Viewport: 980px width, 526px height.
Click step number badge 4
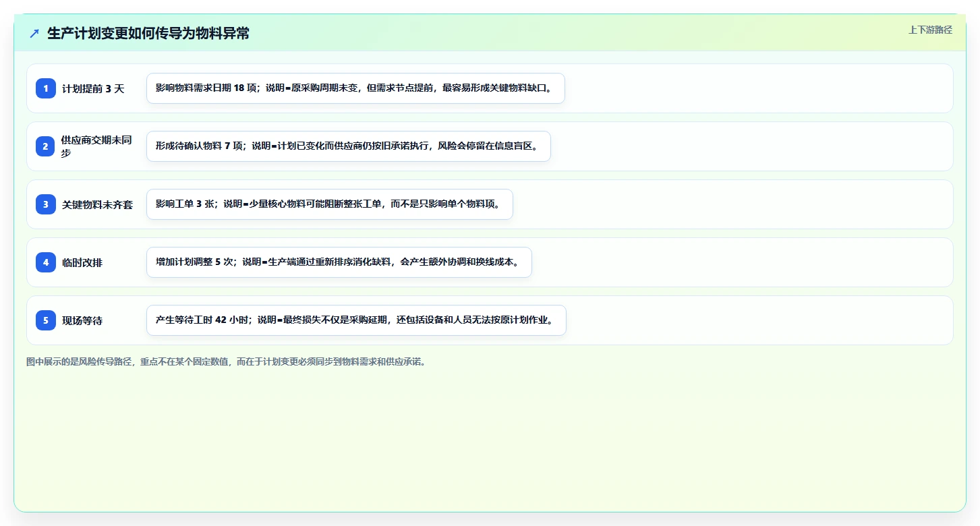[x=46, y=262]
